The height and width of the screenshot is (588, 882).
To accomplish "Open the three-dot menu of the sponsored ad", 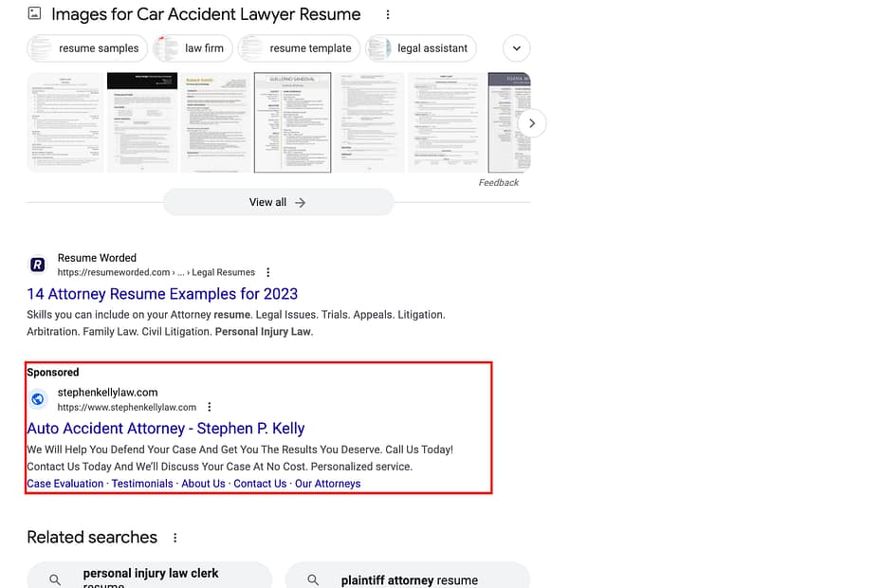I will [210, 407].
